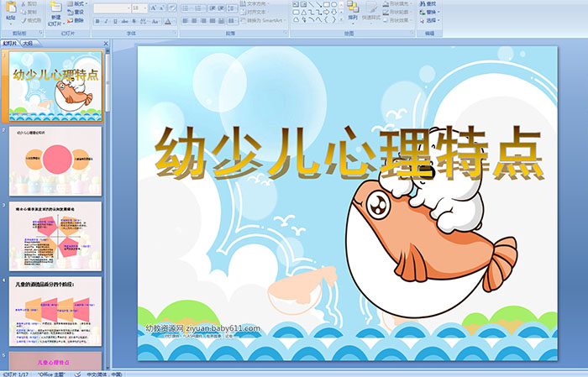Open the Shape Effects (形状效果) menu

(397, 20)
